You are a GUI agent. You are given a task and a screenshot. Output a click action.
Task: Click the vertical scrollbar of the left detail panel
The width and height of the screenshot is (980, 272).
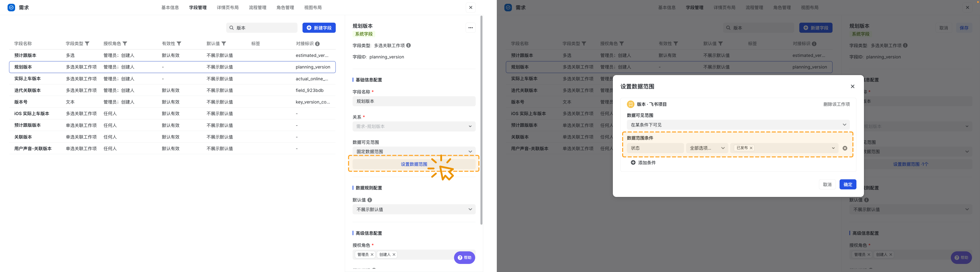point(481,120)
